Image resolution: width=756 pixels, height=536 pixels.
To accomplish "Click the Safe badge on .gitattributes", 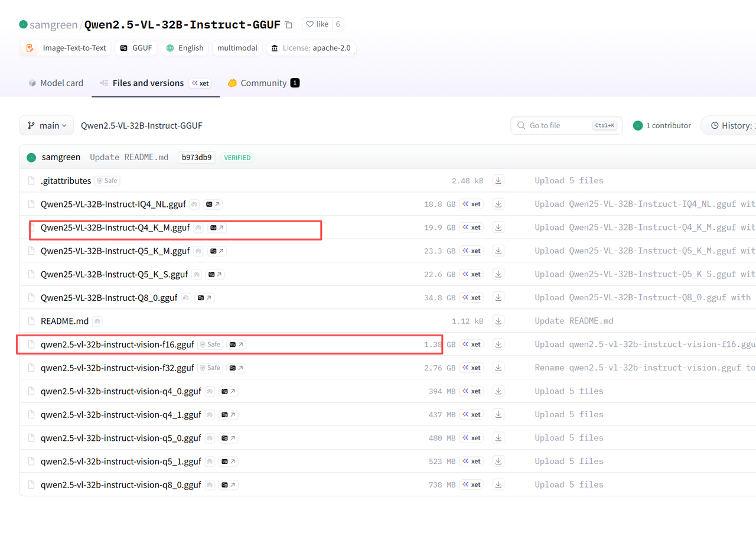I will pos(107,181).
